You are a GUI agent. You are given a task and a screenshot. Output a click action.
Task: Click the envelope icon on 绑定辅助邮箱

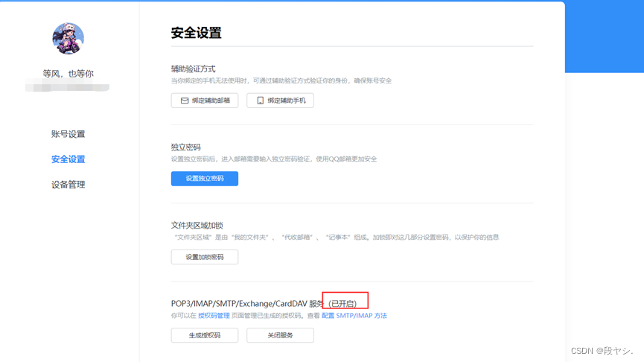(185, 101)
